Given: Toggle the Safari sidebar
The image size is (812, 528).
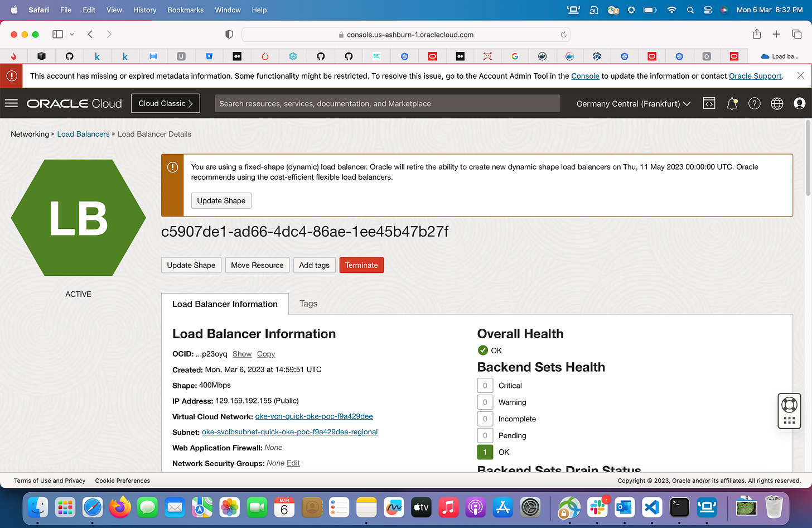Looking at the screenshot, I should [57, 34].
